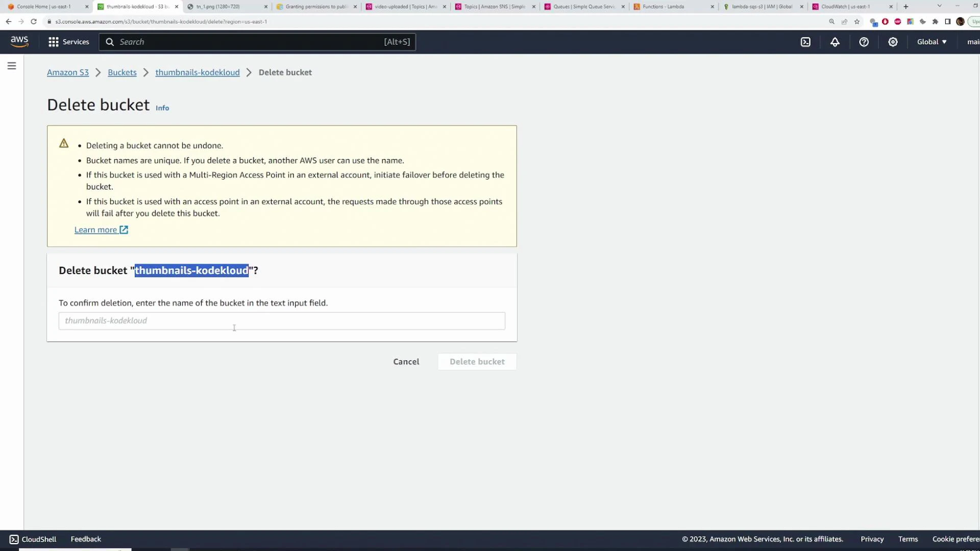Screen dimensions: 980x551
Task: Toggle the left sidebar hamburger menu
Action: coord(12,66)
